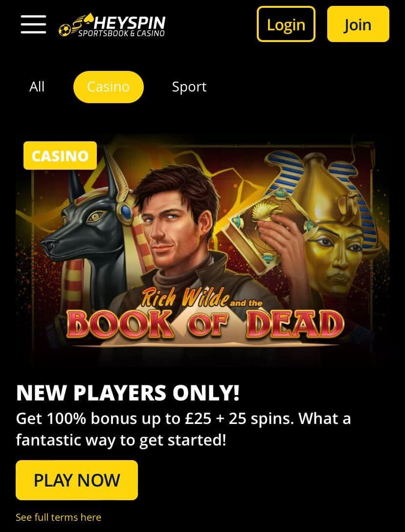Viewport: 405px width, 532px height.
Task: Click the red Book of Dead title
Action: coord(205,323)
